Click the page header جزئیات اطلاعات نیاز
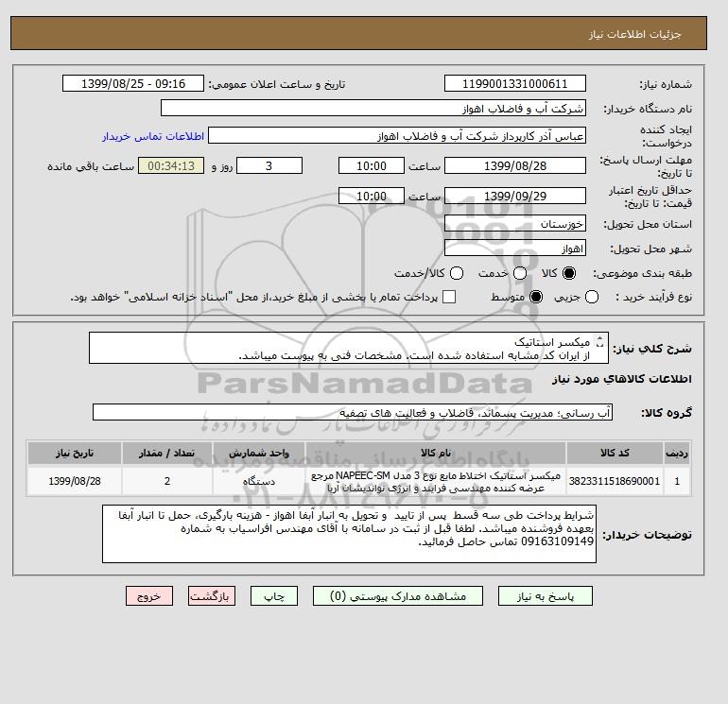This screenshot has height=704, width=728. (x=634, y=34)
